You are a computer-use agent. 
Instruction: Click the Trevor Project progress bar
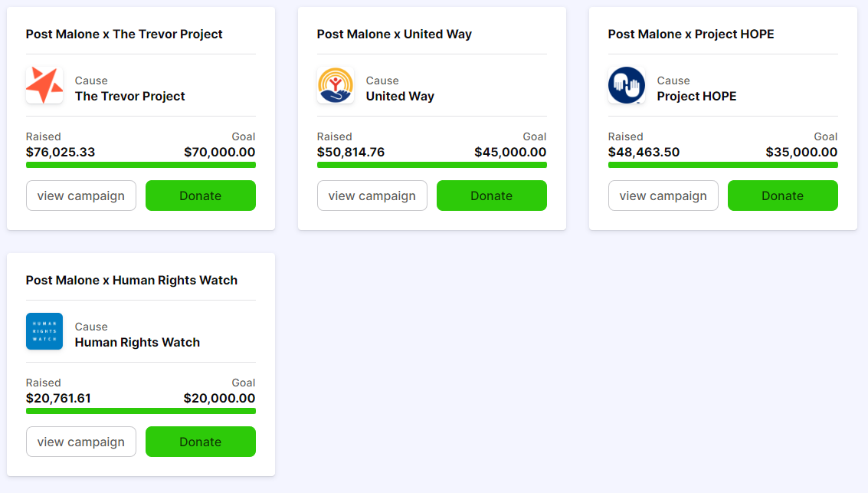pyautogui.click(x=141, y=165)
